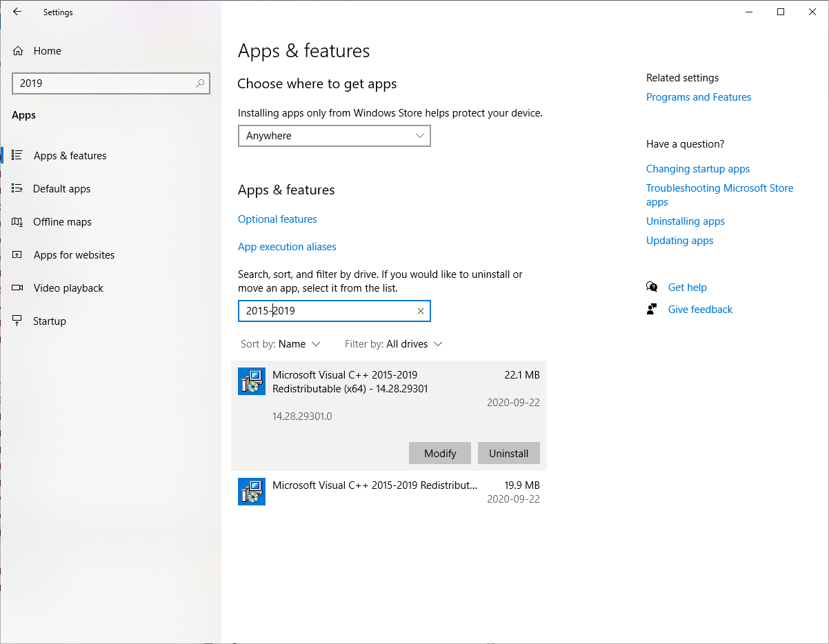Click the Offline maps icon
Screen dimensions: 829x644
pyautogui.click(x=18, y=222)
